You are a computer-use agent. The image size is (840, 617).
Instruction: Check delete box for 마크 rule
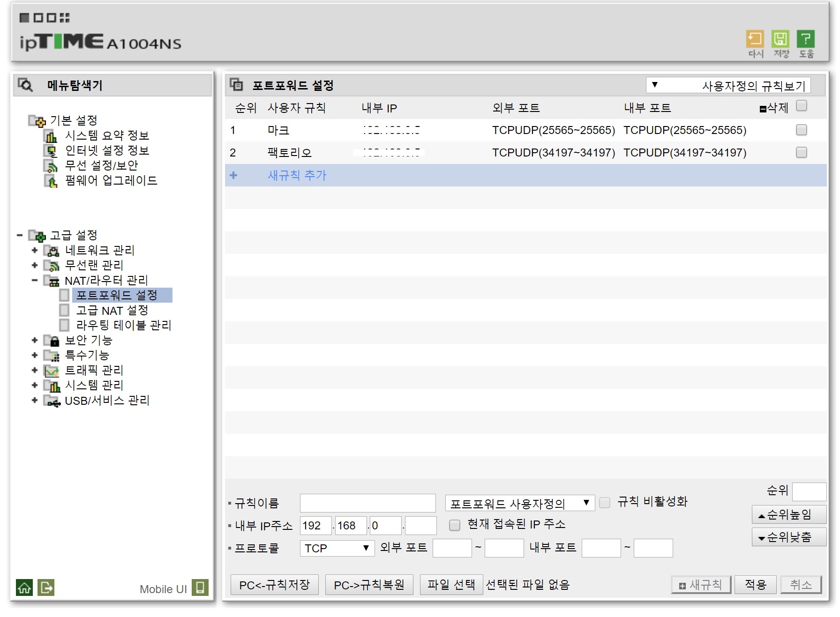tap(802, 130)
